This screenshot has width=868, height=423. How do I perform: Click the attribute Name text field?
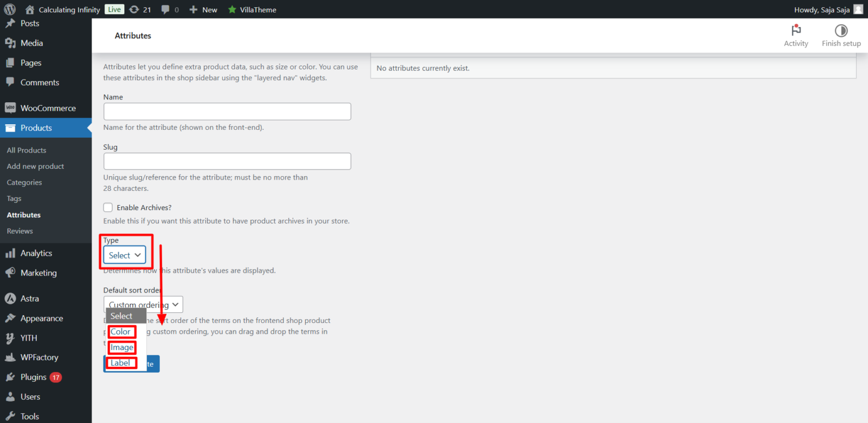tap(227, 111)
